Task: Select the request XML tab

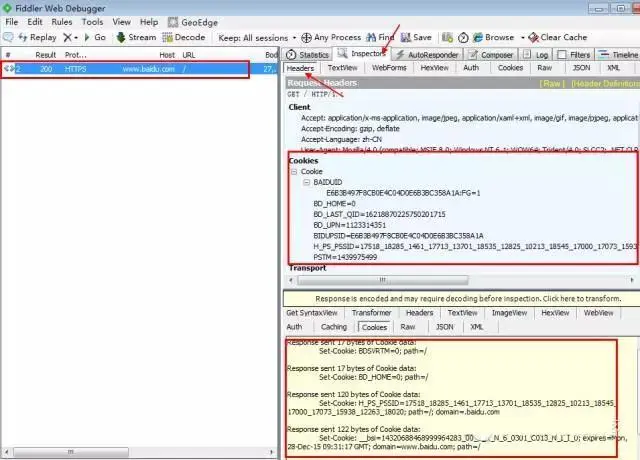Action: [613, 68]
